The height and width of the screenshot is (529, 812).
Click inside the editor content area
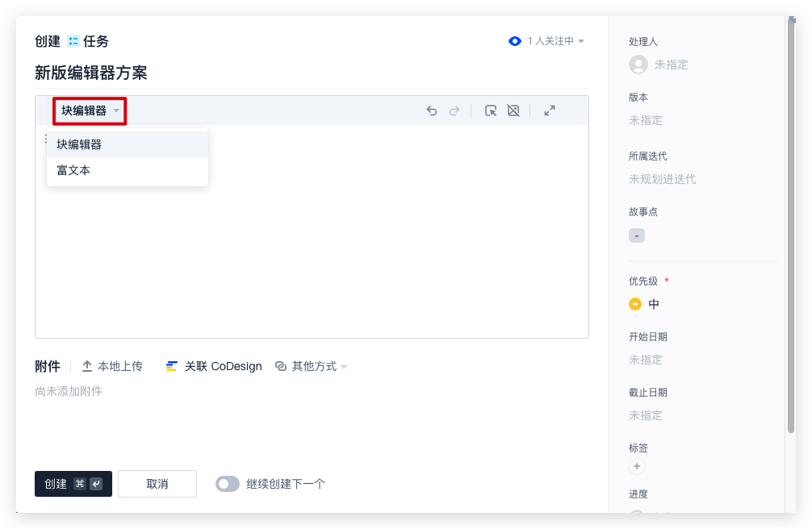[x=312, y=231]
